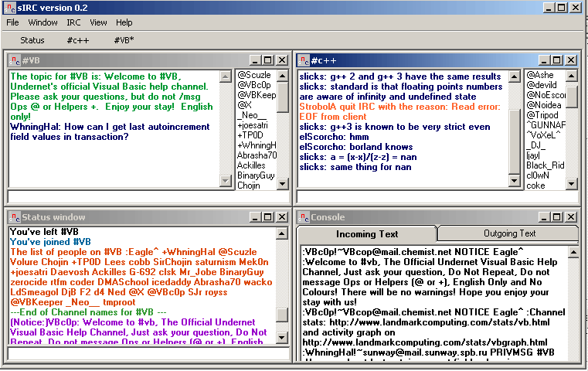This screenshot has height=371, width=588.
Task: Select +joesatri in #VB user list
Action: (x=253, y=125)
